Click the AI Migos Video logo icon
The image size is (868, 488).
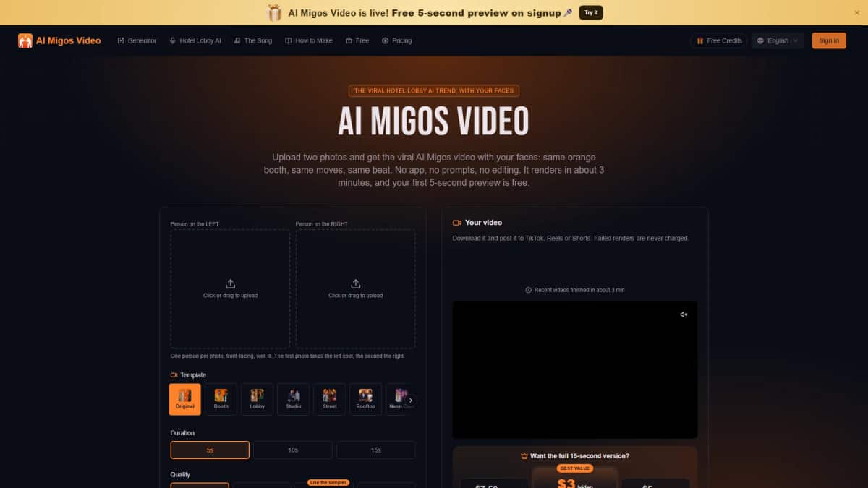(x=25, y=40)
